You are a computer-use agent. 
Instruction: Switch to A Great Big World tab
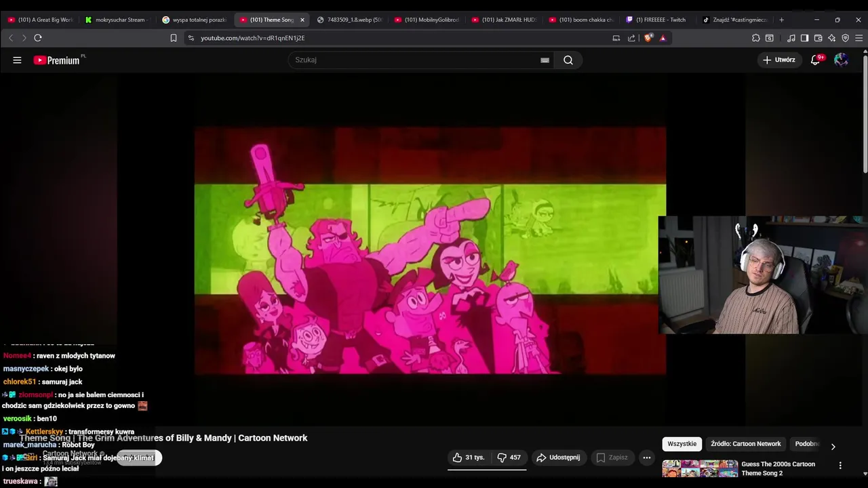point(40,20)
